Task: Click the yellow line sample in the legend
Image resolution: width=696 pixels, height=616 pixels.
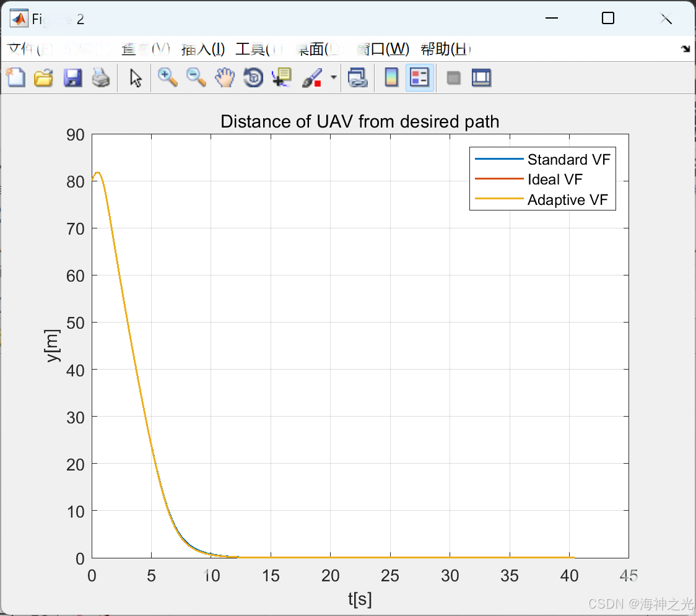Action: click(499, 198)
